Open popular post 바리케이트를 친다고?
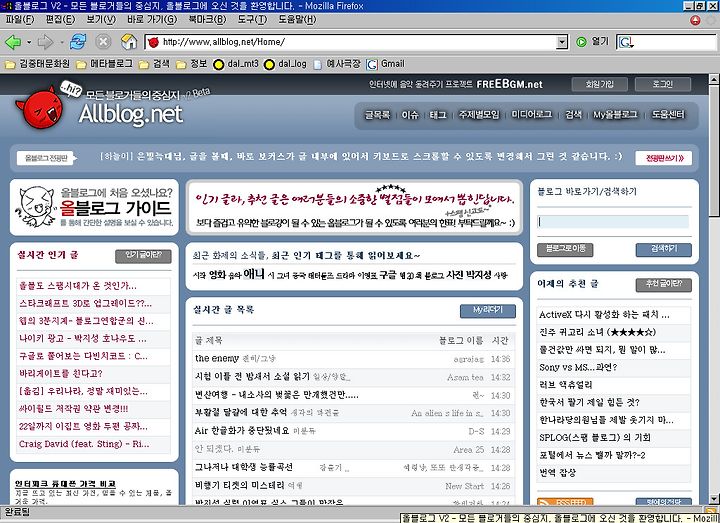 coord(61,373)
